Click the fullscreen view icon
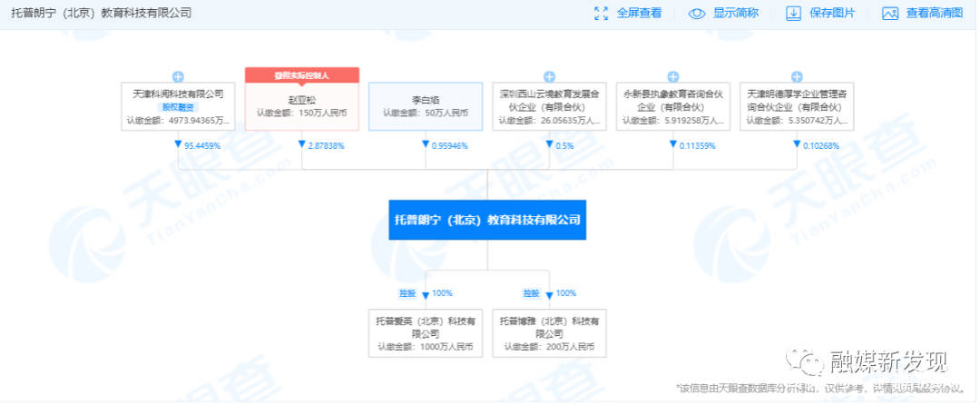Screen dimensions: 980x405 [x=601, y=13]
